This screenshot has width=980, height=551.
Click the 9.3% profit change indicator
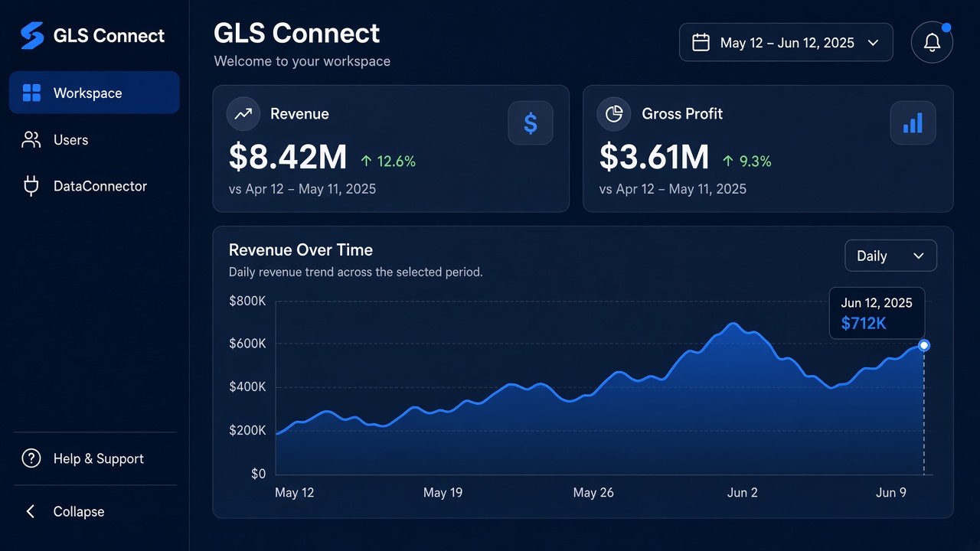pyautogui.click(x=747, y=161)
